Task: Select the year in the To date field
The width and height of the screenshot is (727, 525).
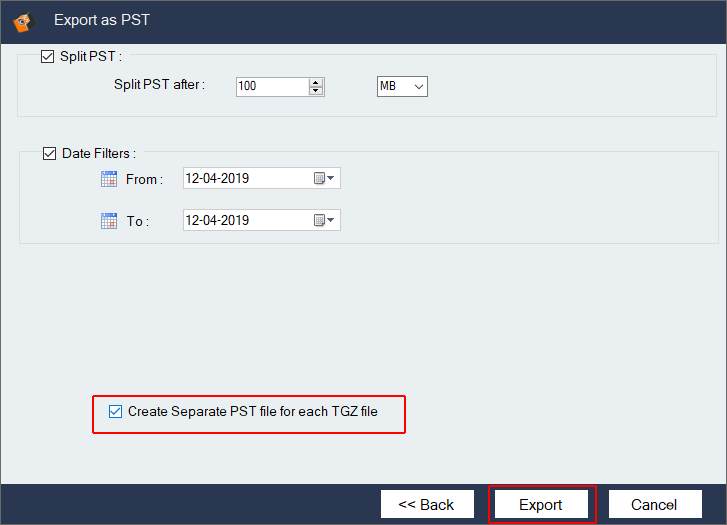Action: pyautogui.click(x=236, y=220)
